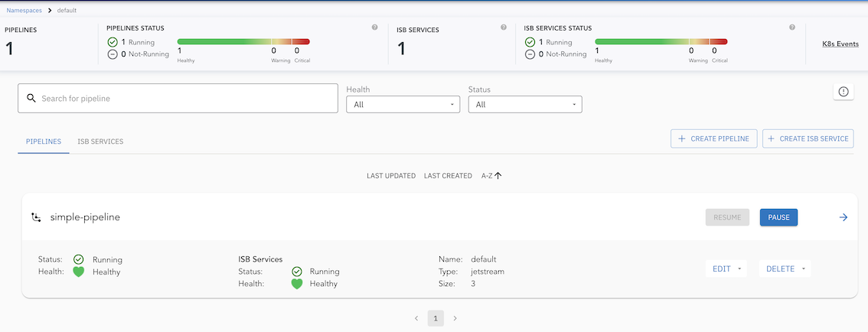868x332 pixels.
Task: Click the ISB Services Running checkmark icon
Action: tap(297, 271)
